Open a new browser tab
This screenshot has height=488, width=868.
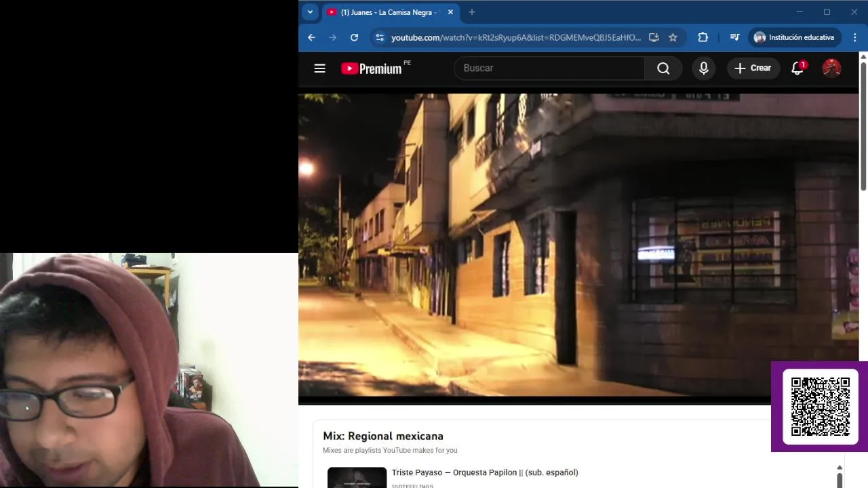[x=472, y=12]
